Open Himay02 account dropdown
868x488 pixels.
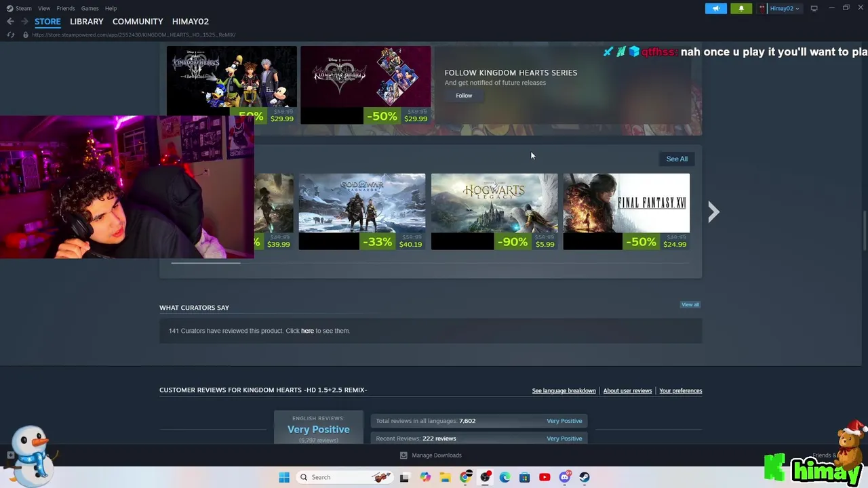tap(784, 8)
